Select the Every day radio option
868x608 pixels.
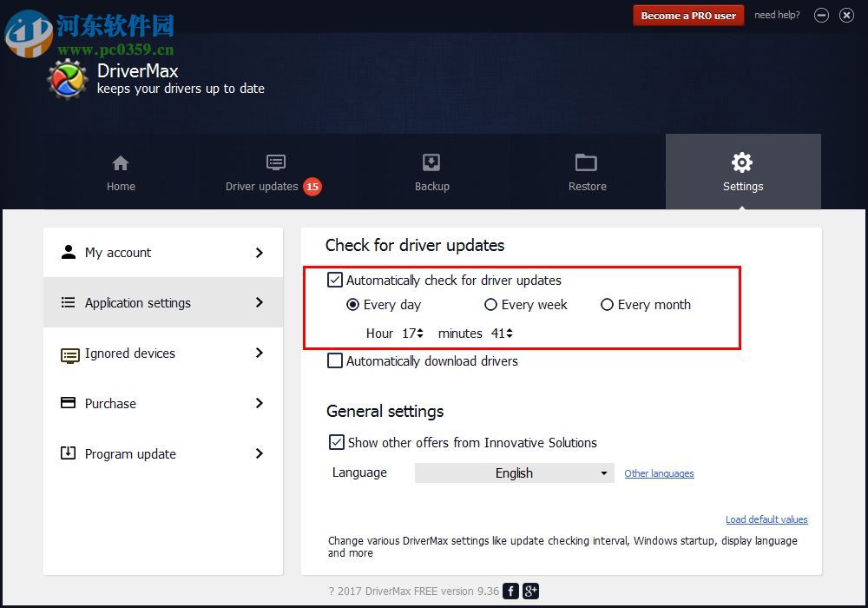click(x=352, y=305)
